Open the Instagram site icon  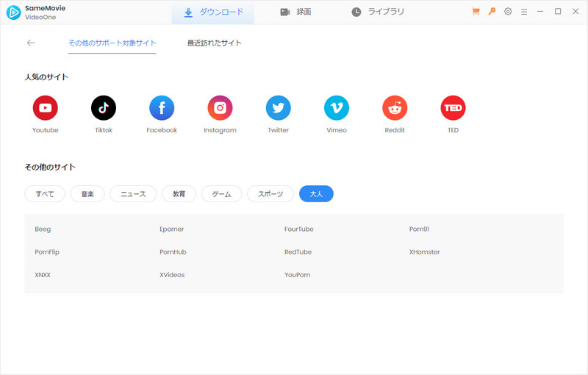(x=220, y=108)
